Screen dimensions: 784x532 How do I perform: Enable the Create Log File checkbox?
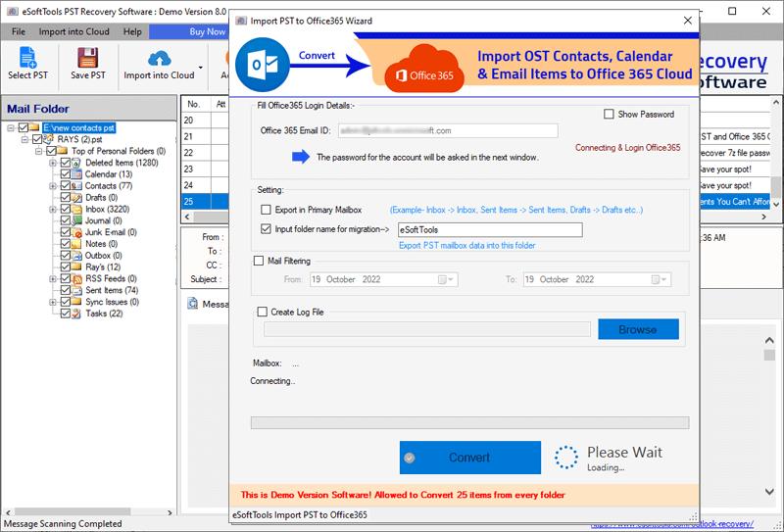point(262,312)
